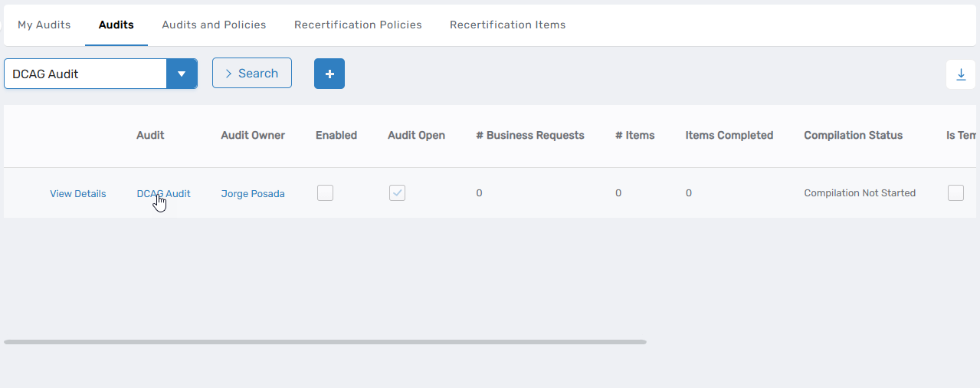This screenshot has width=980, height=388.
Task: Expand the DCAG Audit dropdown arrow
Action: point(182,74)
